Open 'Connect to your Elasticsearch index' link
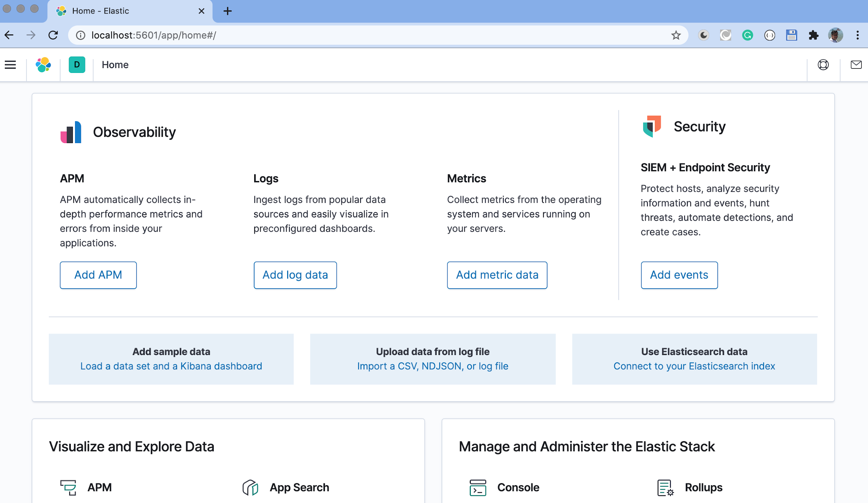Image resolution: width=868 pixels, height=503 pixels. tap(694, 366)
